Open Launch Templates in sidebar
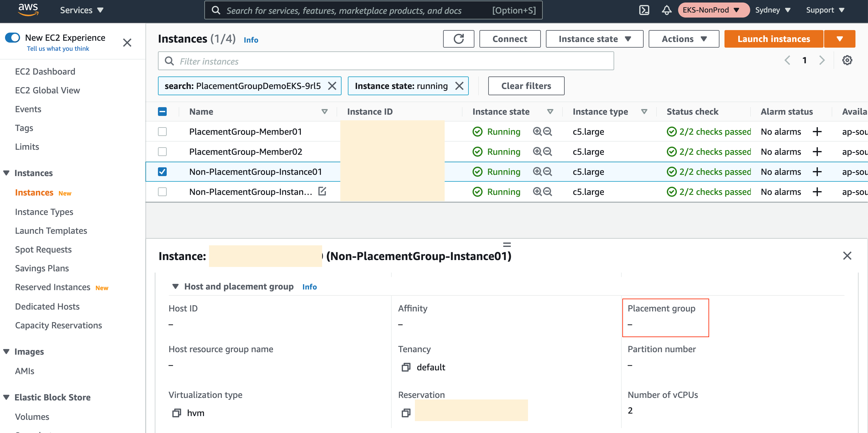Screen dimensions: 868x433 point(51,231)
